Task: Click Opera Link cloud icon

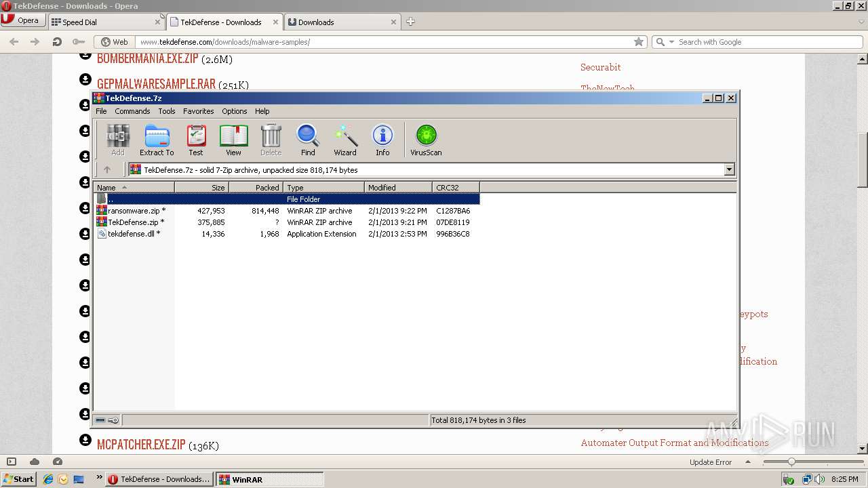Action: pos(35,462)
